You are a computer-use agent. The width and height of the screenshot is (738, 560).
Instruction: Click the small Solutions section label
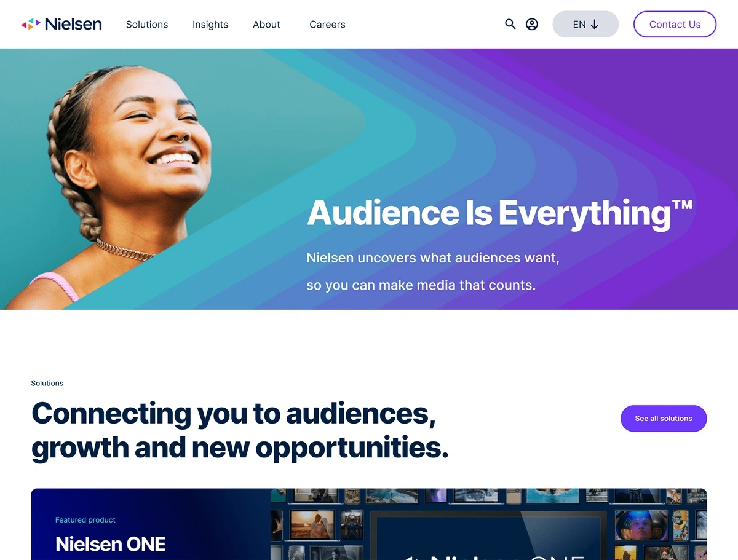pyautogui.click(x=47, y=383)
